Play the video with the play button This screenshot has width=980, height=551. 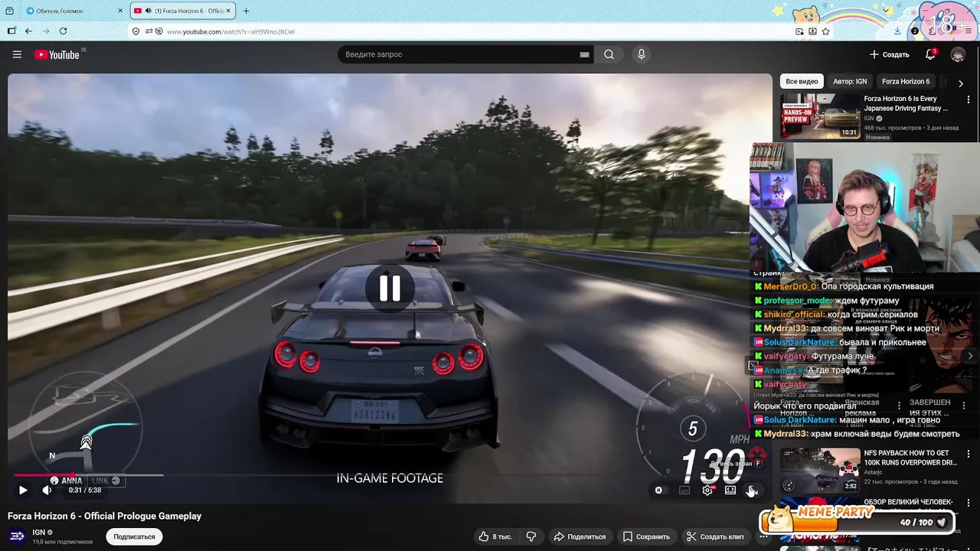[23, 490]
